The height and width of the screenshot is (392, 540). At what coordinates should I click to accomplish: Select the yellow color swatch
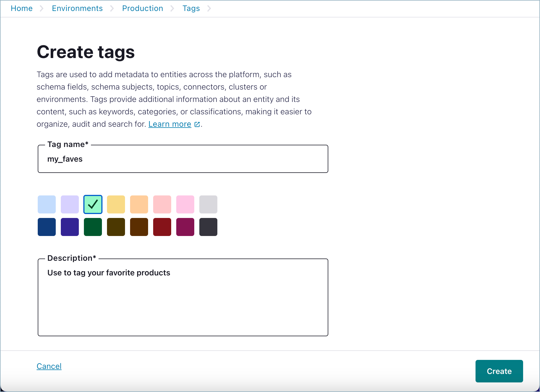[116, 204]
